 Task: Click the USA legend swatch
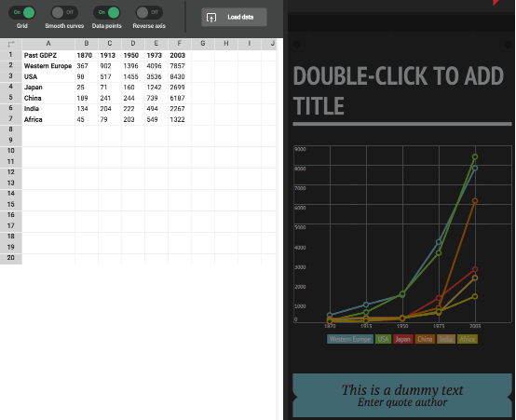point(383,339)
